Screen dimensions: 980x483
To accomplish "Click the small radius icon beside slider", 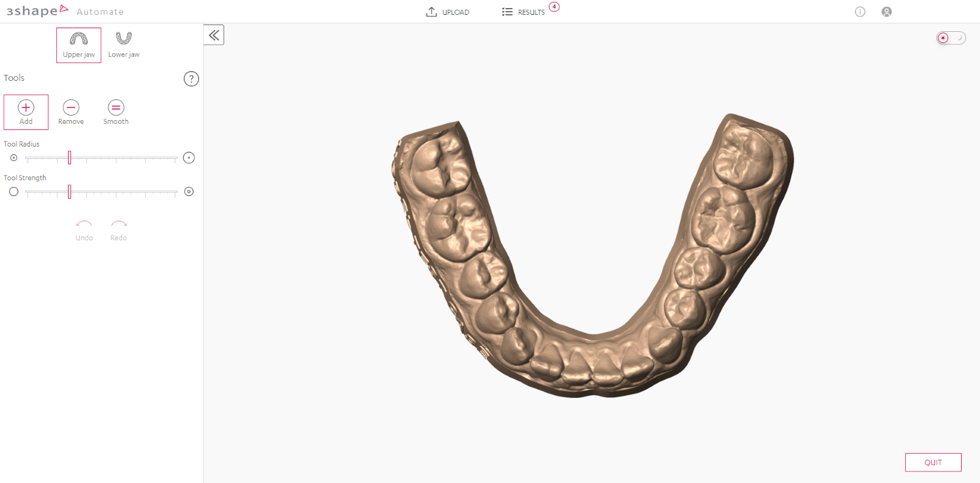I will pyautogui.click(x=13, y=158).
